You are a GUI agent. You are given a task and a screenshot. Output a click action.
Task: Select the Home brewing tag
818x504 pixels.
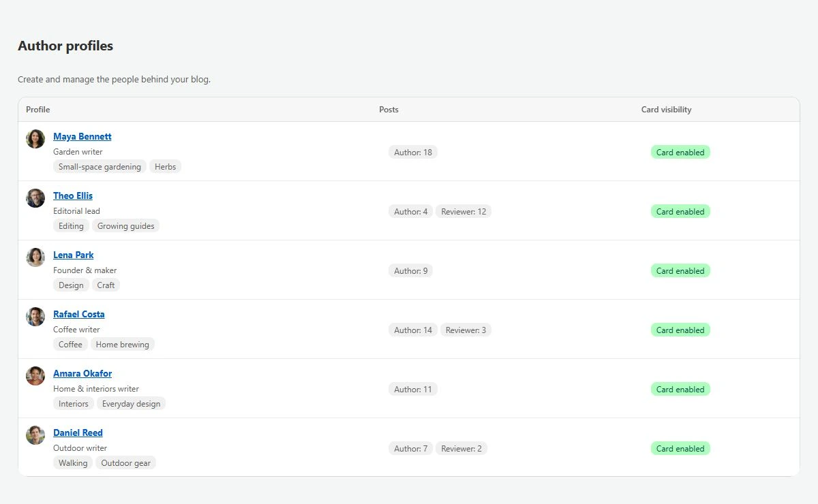[x=123, y=345]
